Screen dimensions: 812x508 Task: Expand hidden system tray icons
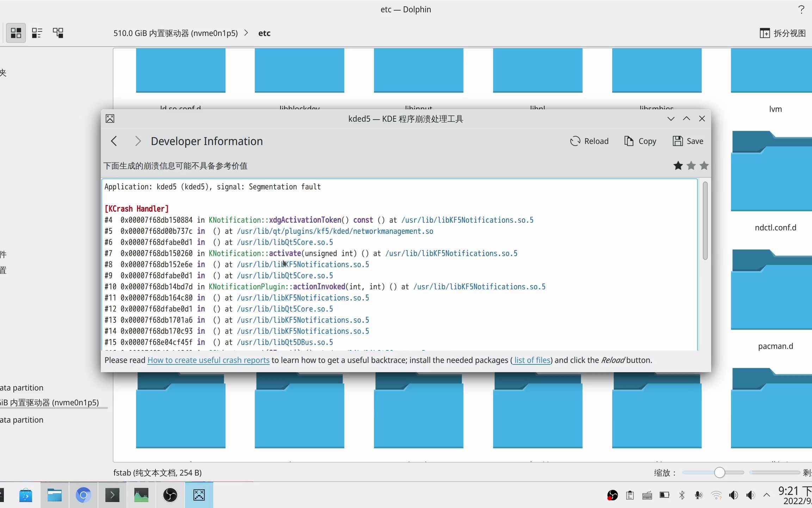[x=767, y=495]
